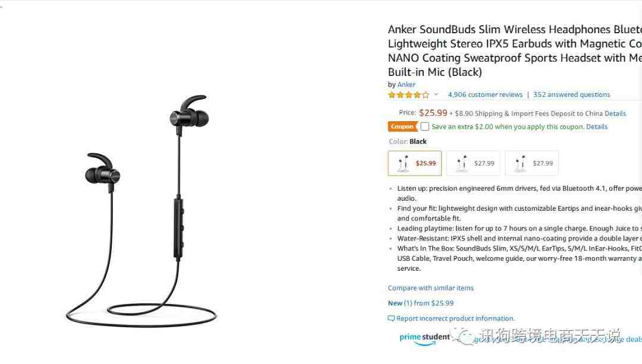Screen dimensions: 642x364
Task: Select the last $27.99 color option
Action: tap(532, 163)
